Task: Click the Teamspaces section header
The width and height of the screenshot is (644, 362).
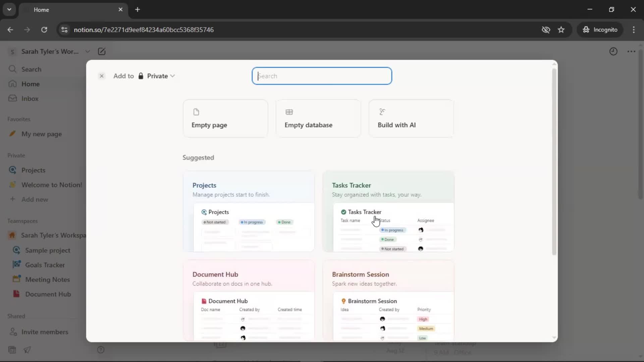Action: 22,221
